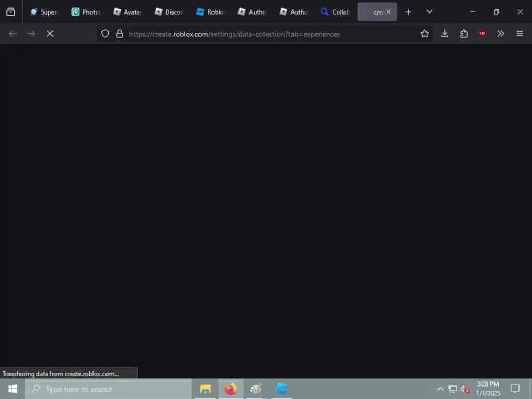
Task: Open the notification center icon
Action: click(x=515, y=389)
